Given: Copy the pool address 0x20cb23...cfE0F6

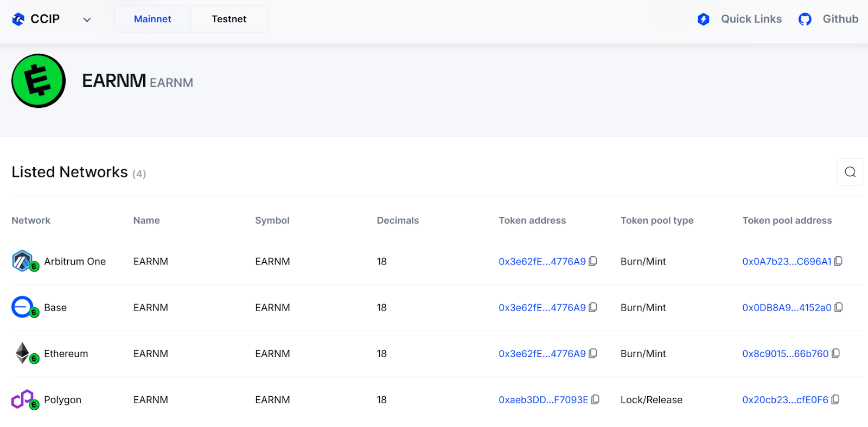Looking at the screenshot, I should pyautogui.click(x=835, y=399).
